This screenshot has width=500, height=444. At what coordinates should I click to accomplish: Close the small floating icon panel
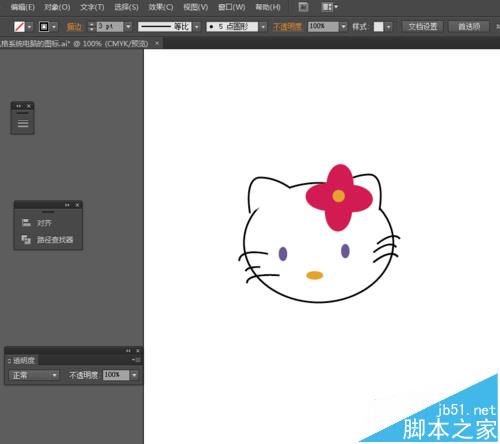[29, 106]
